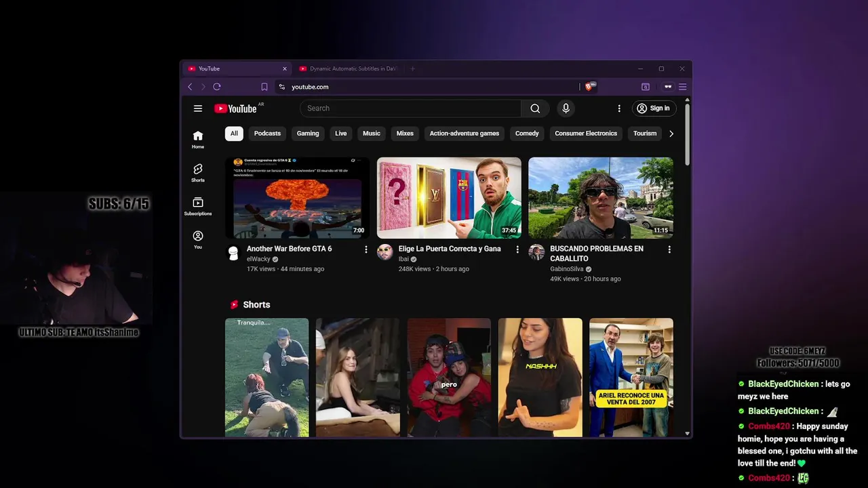The image size is (868, 488).
Task: Open Another War Before GTA 6 title
Action: coord(290,249)
